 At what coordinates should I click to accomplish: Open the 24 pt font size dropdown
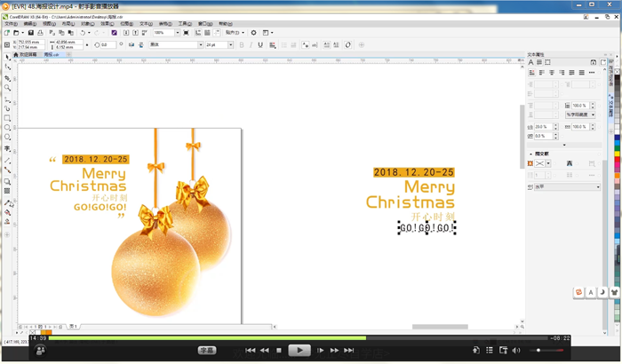231,44
